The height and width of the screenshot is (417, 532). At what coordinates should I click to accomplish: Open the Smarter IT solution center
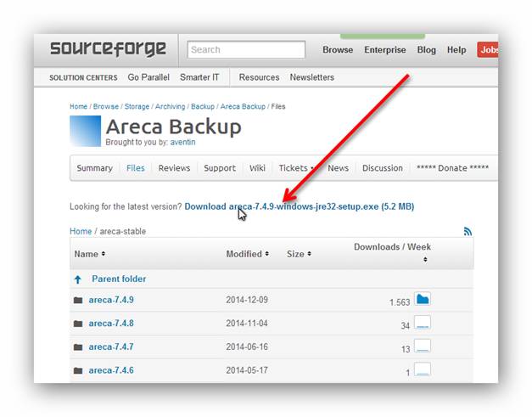click(199, 77)
